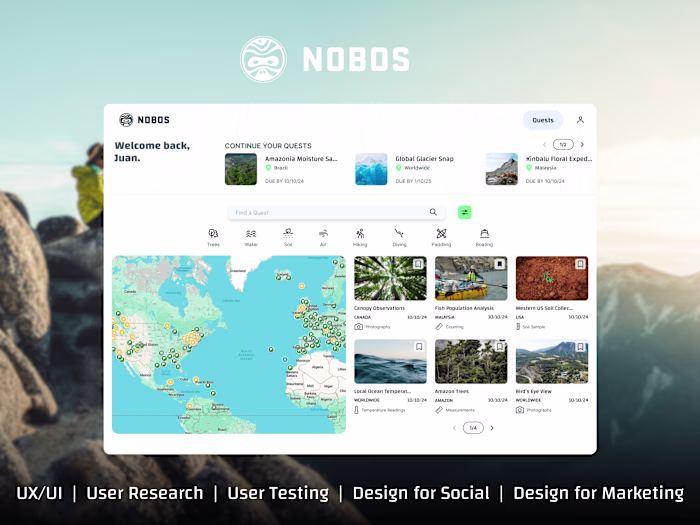
Task: Bookmark the Local Ocean Temperature quest
Action: tap(419, 346)
